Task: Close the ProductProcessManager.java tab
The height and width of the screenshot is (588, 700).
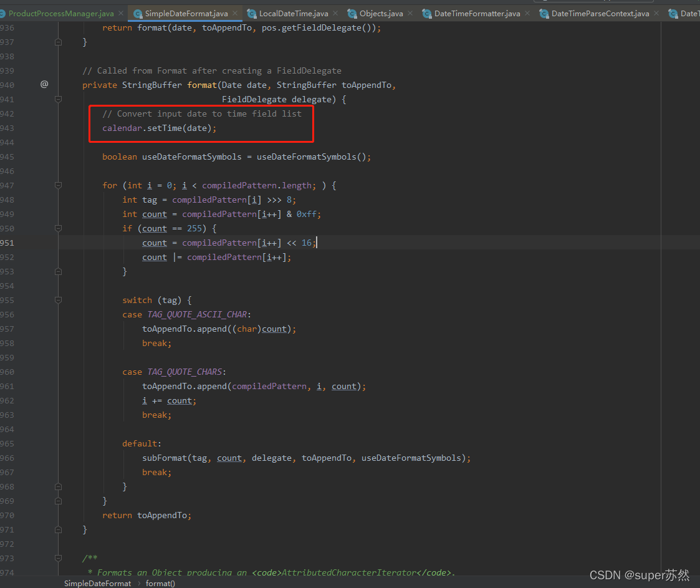Action: [x=120, y=13]
